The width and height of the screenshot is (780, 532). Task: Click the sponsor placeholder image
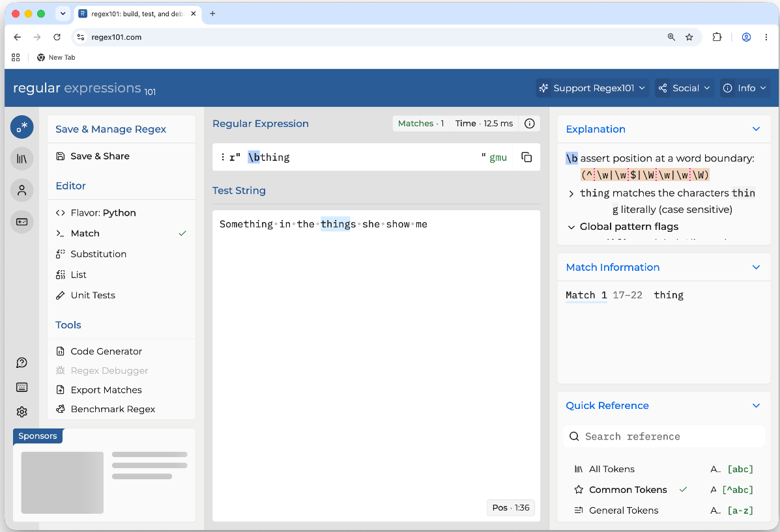[62, 483]
